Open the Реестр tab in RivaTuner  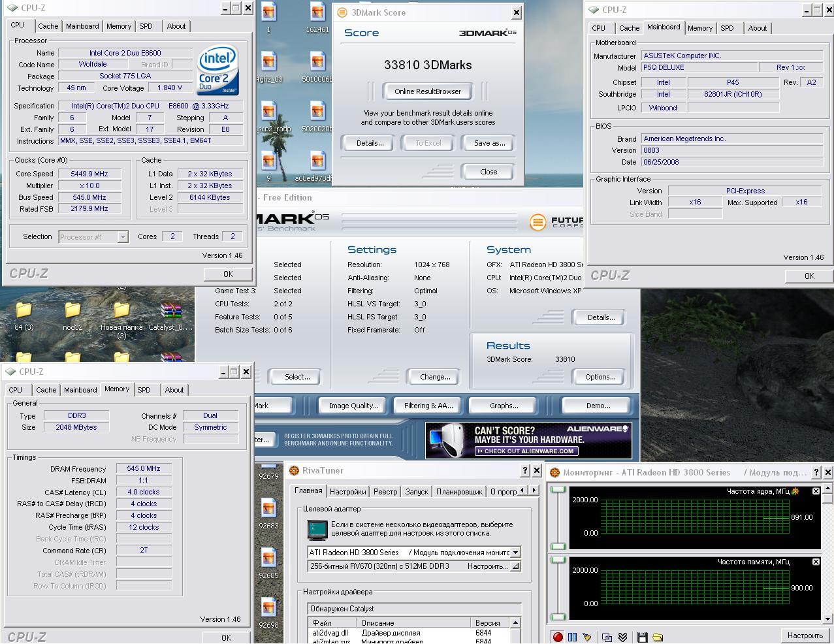385,491
